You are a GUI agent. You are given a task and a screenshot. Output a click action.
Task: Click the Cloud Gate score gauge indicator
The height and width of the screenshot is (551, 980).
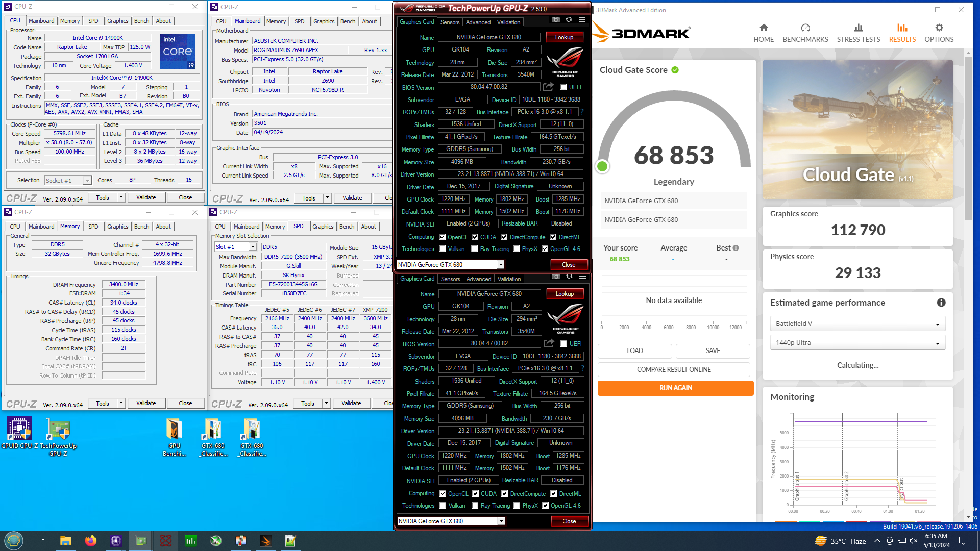tap(602, 166)
